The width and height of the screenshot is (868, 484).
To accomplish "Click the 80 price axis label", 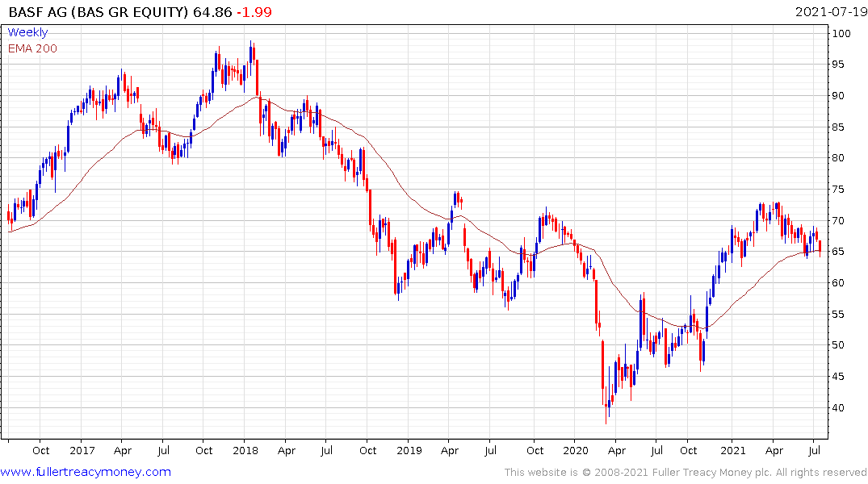I will tap(838, 158).
